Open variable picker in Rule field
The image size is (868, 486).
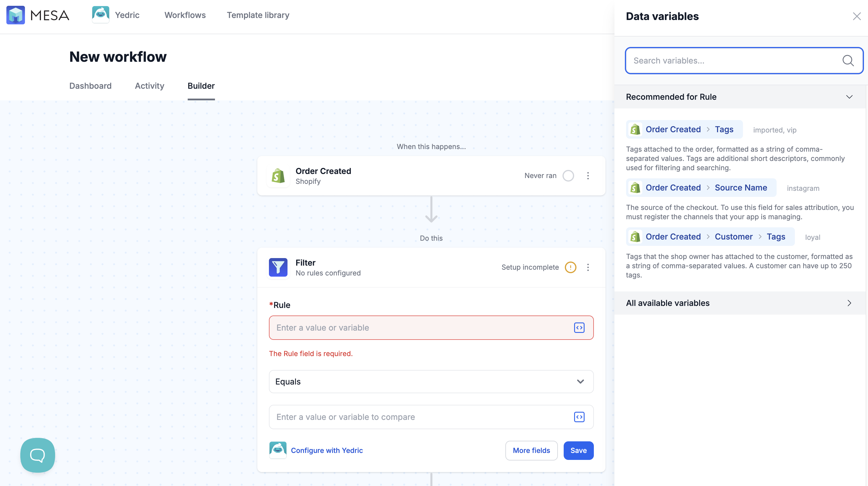[579, 328]
